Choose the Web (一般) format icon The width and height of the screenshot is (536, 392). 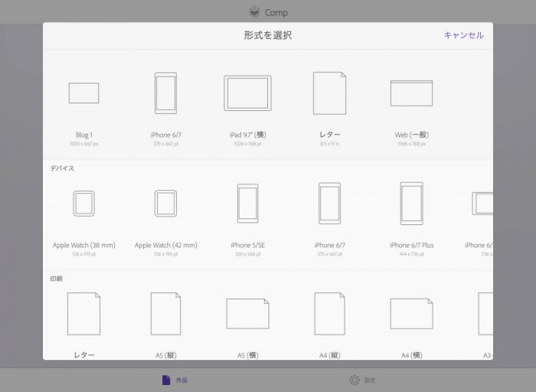412,93
